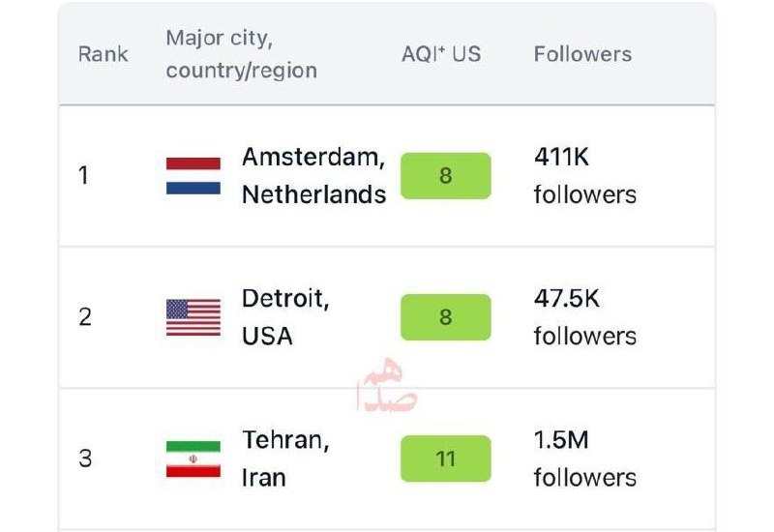Click the red watermark logo
This screenshot has height=532, width=774.
[x=388, y=386]
